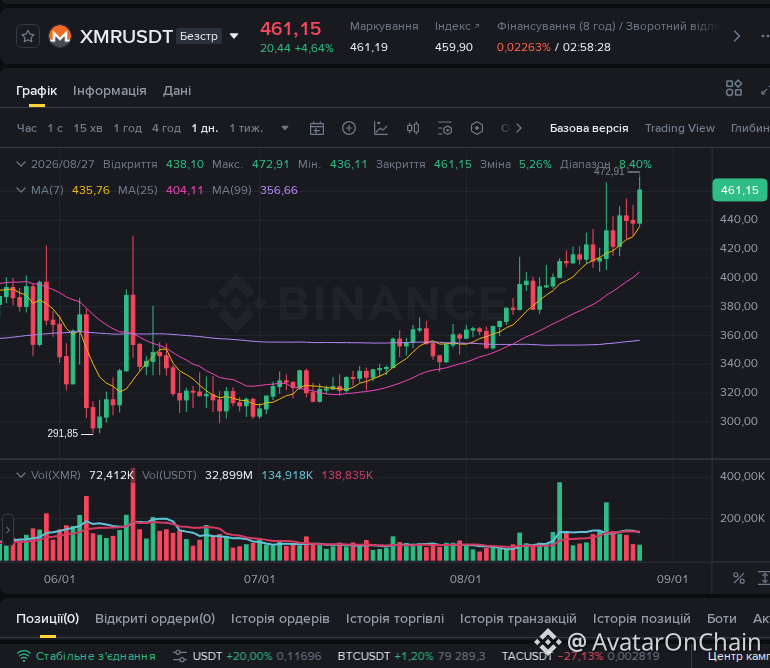This screenshot has width=770, height=668.
Task: Collapse the OHLC date info row chevron
Action: pyautogui.click(x=21, y=164)
